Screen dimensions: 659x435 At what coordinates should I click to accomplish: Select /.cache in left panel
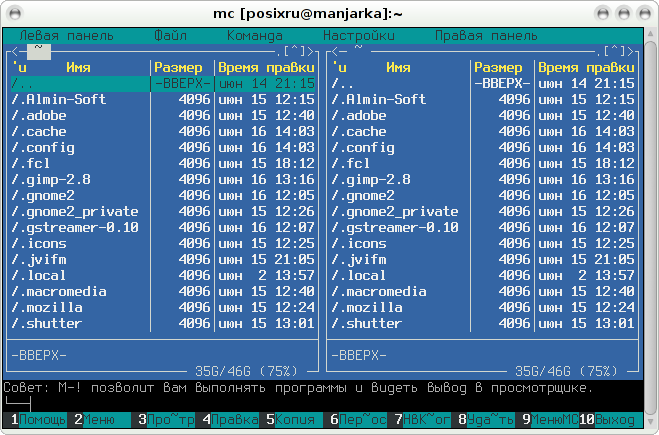(x=163, y=132)
